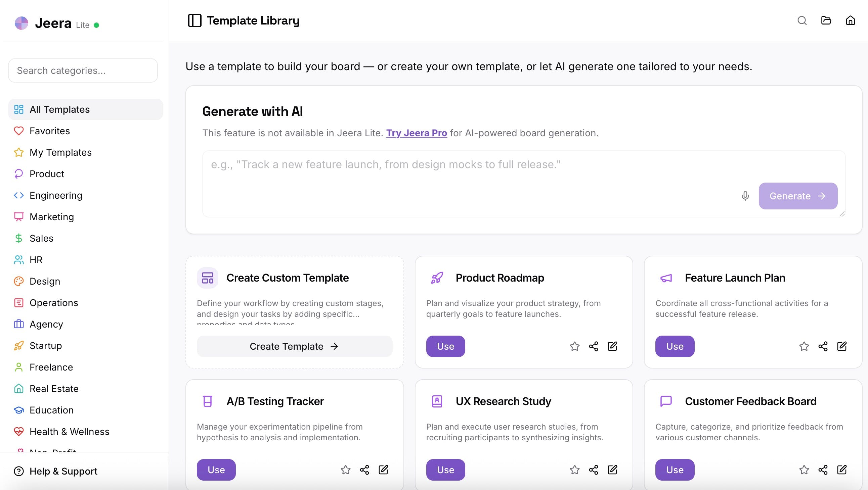Use the UX Research Study template

tap(445, 470)
